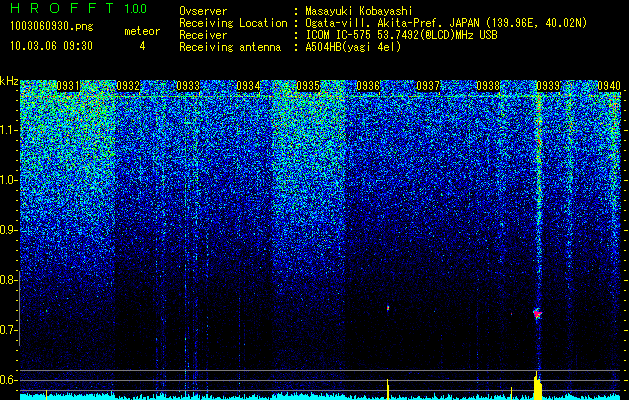Click the date stamp 10.03.06 09:30
This screenshot has height=400, width=629.
[51, 45]
